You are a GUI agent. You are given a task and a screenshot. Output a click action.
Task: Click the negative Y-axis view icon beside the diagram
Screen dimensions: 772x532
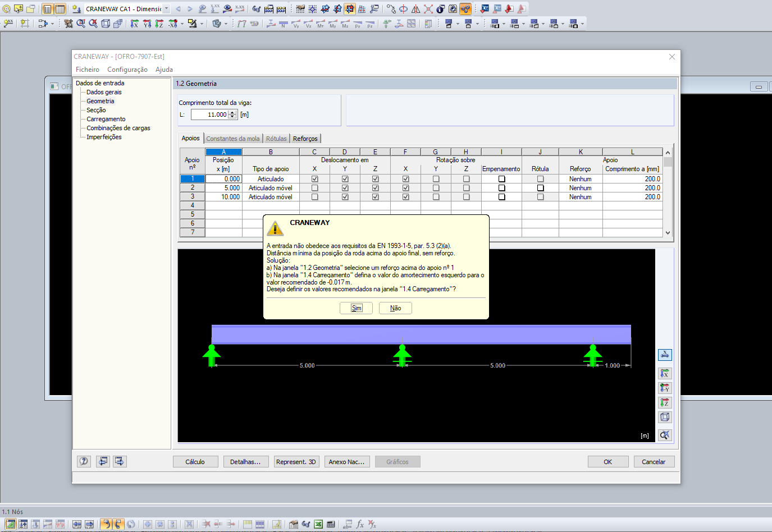pyautogui.click(x=665, y=388)
